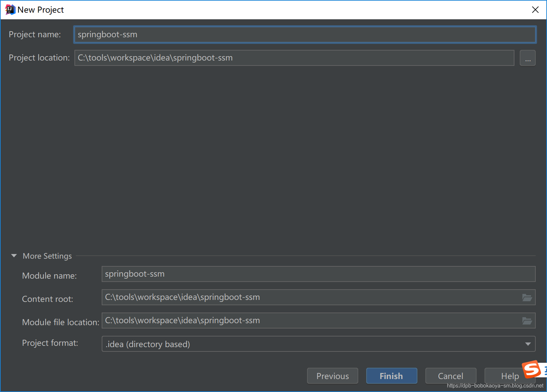
Task: Browse project location with ellipsis button
Action: coord(528,58)
